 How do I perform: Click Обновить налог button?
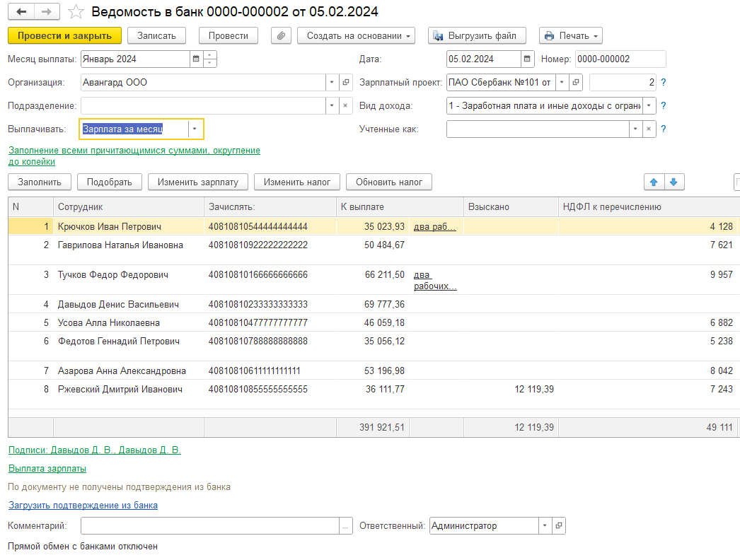389,182
